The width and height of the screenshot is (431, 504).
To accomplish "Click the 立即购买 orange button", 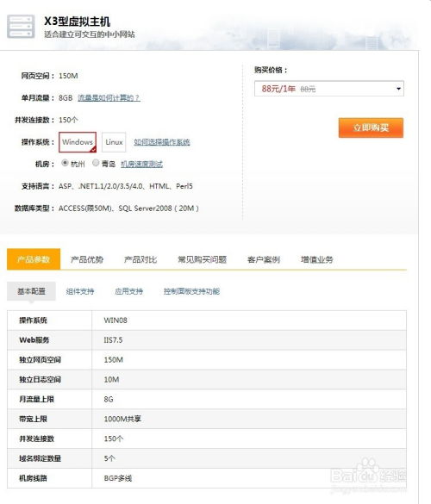I will 371,128.
